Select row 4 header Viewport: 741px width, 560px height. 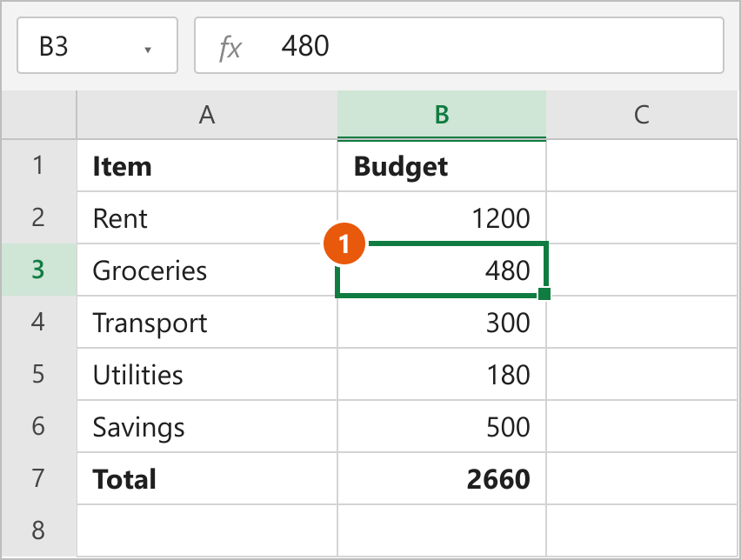click(39, 322)
